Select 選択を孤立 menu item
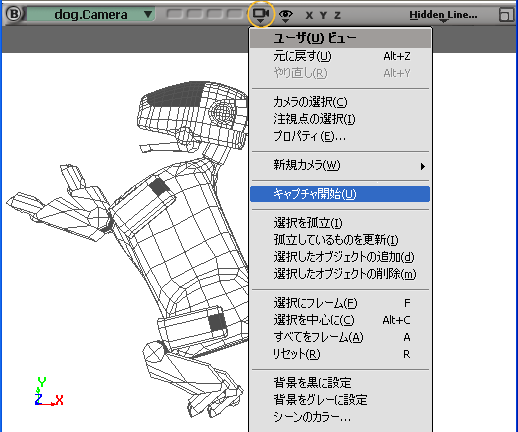The width and height of the screenshot is (518, 432). (340, 223)
